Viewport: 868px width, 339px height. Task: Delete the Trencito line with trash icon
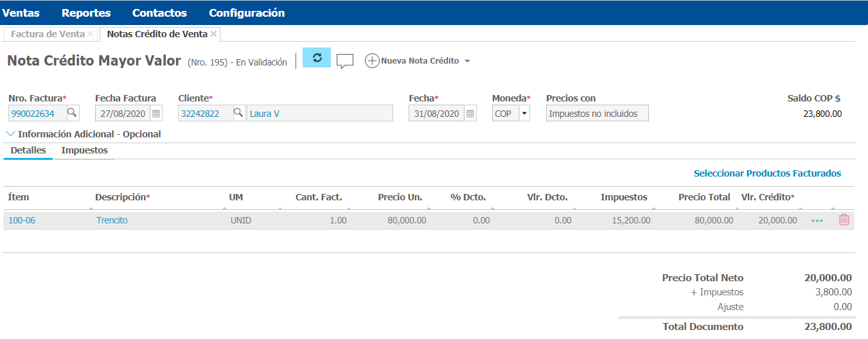pos(844,220)
